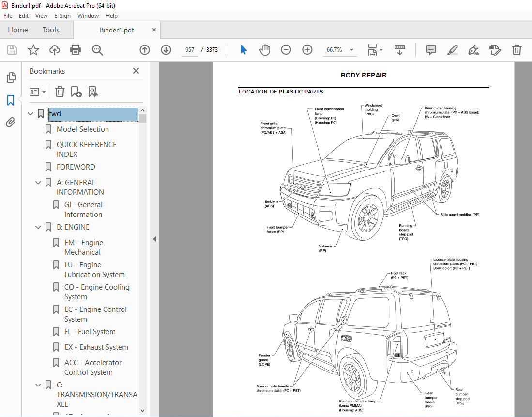Delete the selected bookmark with the trash icon
This screenshot has width=532, height=417.
coord(60,92)
